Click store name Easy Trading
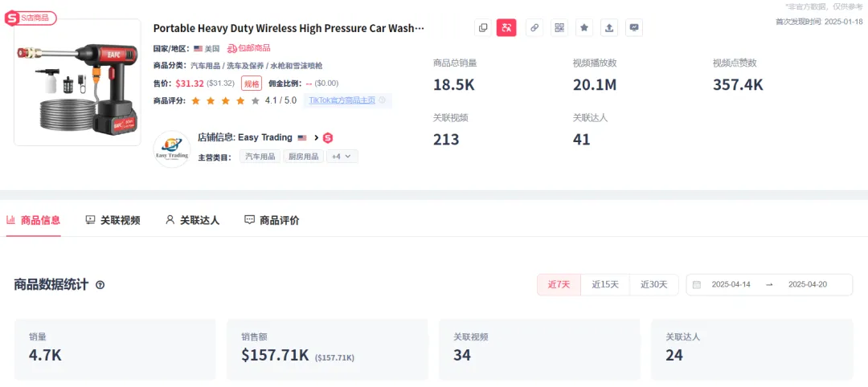This screenshot has width=868, height=387. 265,137
